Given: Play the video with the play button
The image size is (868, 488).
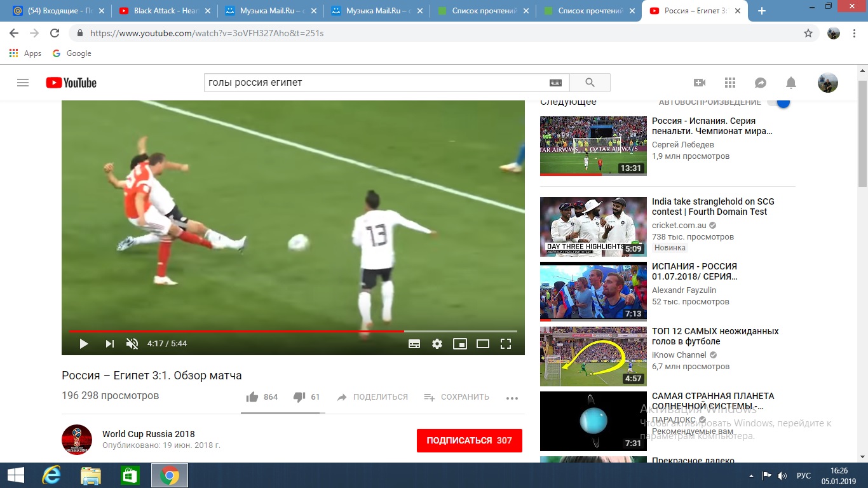Looking at the screenshot, I should point(83,344).
